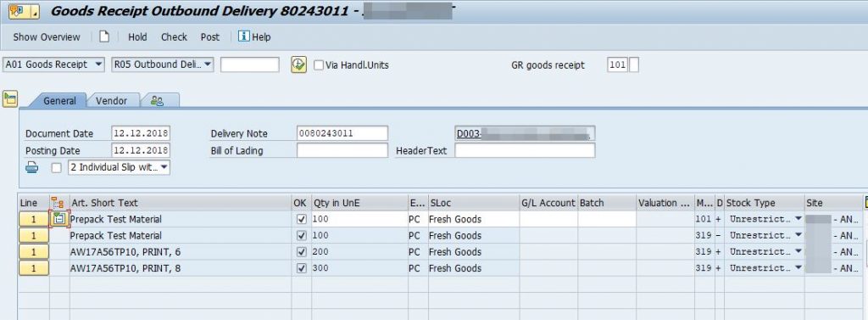Image resolution: width=868 pixels, height=320 pixels.
Task: Open the A01 Goods Receipt dropdown
Action: click(53, 65)
